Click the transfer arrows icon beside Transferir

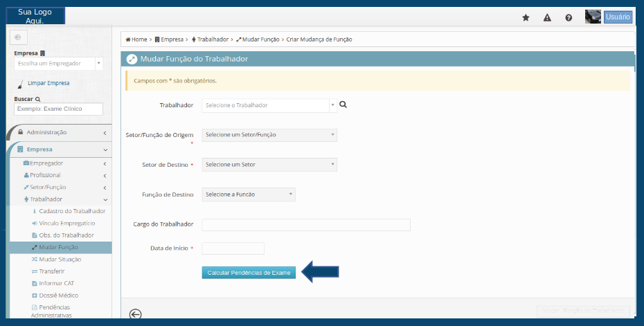pyautogui.click(x=35, y=271)
